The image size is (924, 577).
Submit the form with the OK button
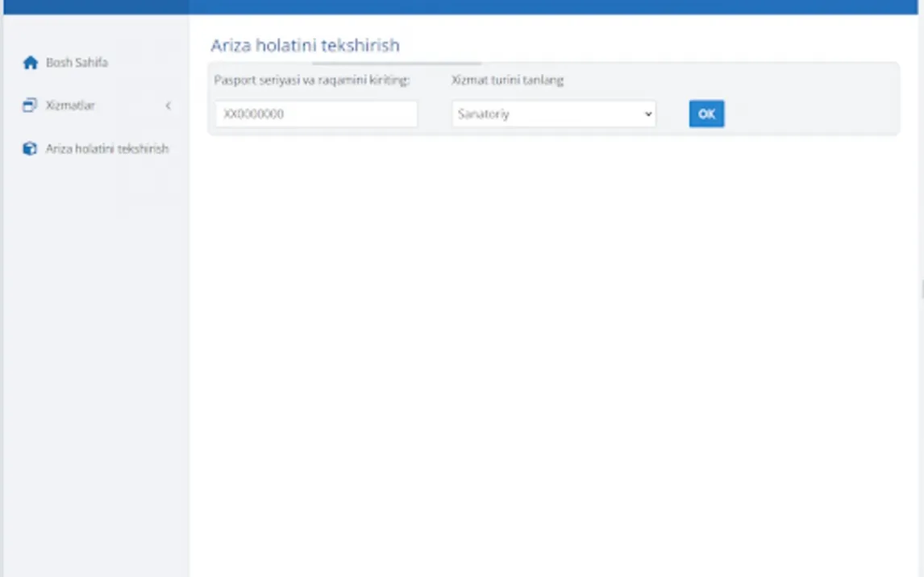click(x=706, y=114)
